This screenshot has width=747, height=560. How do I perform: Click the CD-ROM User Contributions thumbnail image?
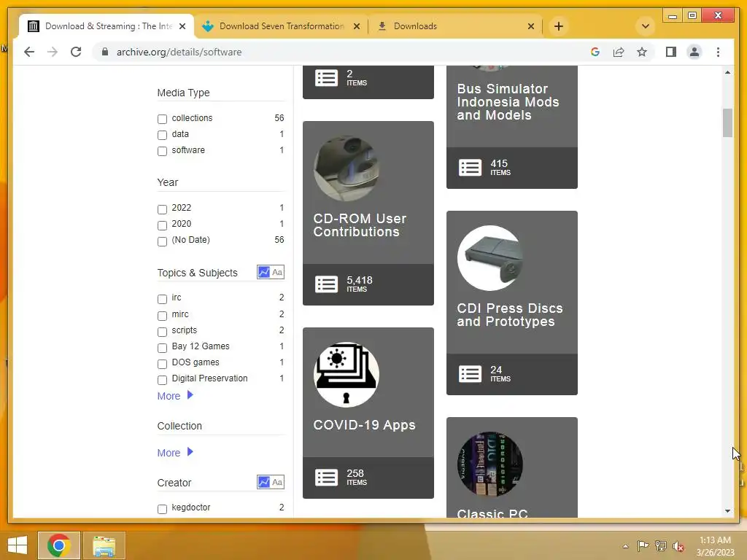[347, 168]
